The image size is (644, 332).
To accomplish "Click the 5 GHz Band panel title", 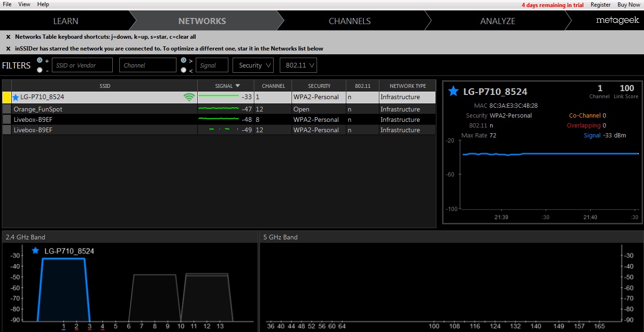I will [280, 237].
